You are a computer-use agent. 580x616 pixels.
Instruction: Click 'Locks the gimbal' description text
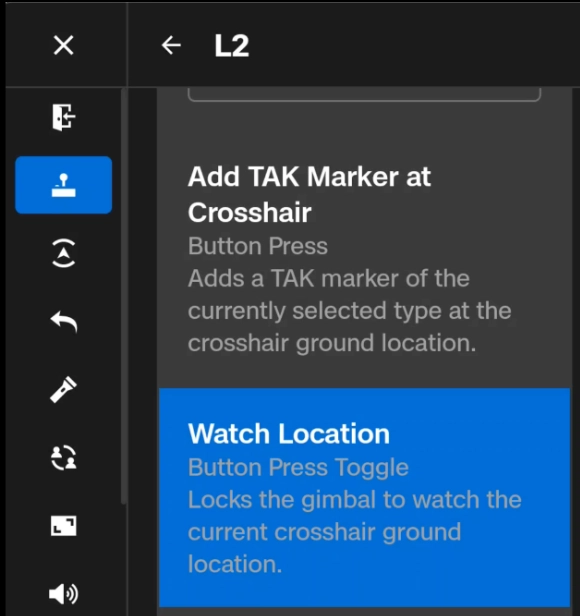[355, 532]
